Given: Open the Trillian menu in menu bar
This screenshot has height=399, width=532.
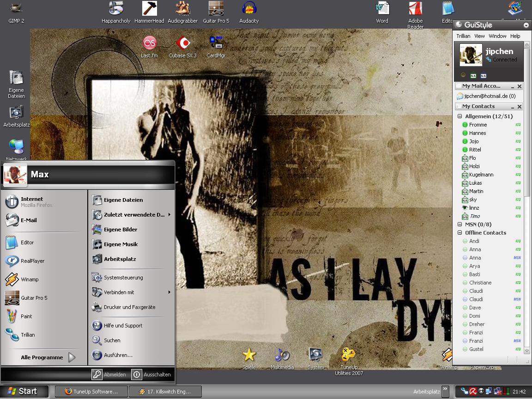Looking at the screenshot, I should point(463,36).
